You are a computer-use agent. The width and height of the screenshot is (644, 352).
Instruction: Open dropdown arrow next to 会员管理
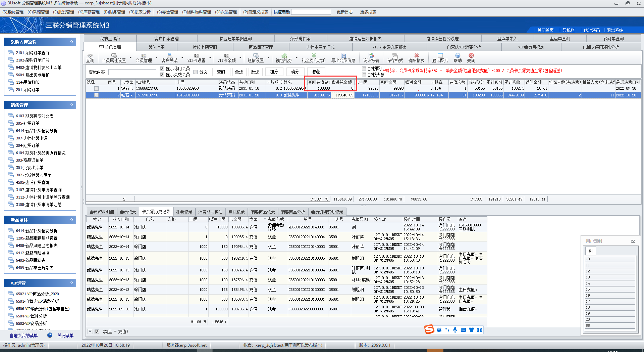156,57
